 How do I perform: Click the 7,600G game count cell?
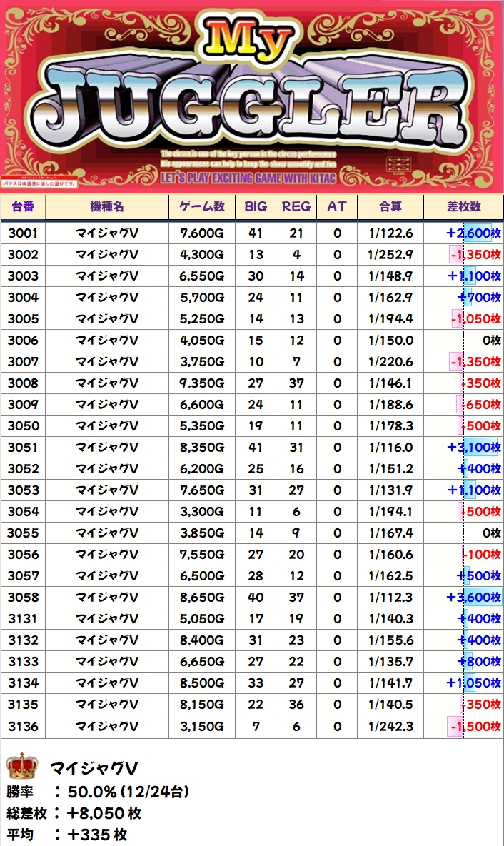click(202, 233)
